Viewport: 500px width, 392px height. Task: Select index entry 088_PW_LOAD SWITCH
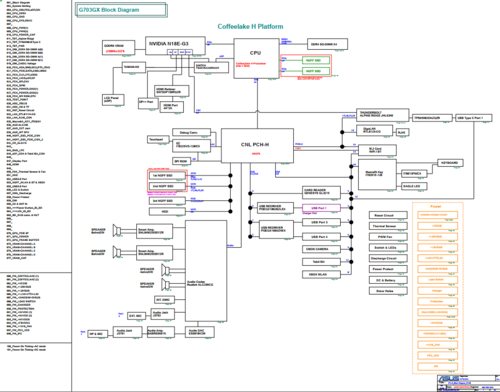coord(21,301)
